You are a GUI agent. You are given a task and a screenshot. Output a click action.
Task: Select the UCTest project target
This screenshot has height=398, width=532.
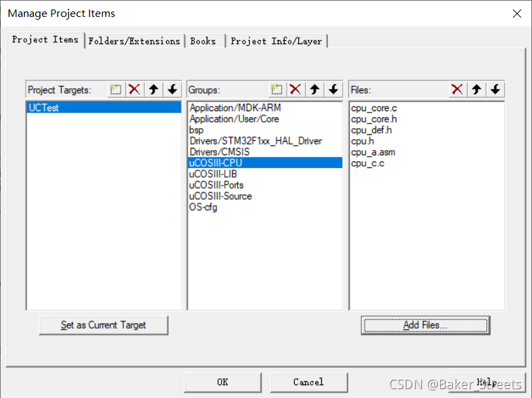click(x=104, y=108)
